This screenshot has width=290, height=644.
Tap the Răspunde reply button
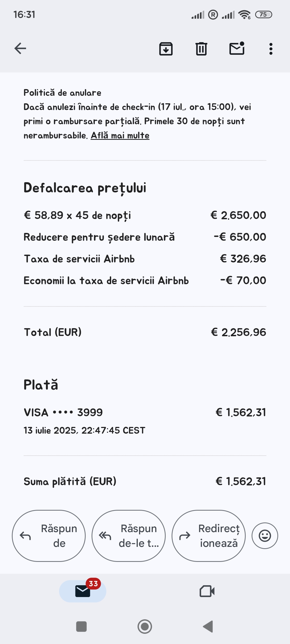coord(49,536)
